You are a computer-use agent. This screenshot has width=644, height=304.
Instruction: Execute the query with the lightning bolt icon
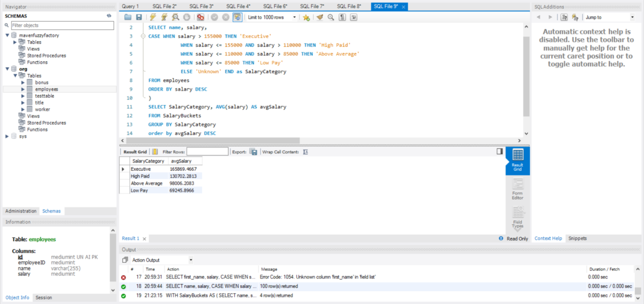pos(154,17)
